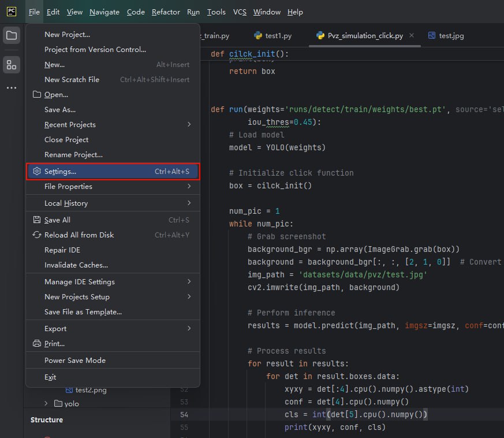The width and height of the screenshot is (504, 438).
Task: Click the cilck_init function name in sticky header
Action: [x=252, y=54]
